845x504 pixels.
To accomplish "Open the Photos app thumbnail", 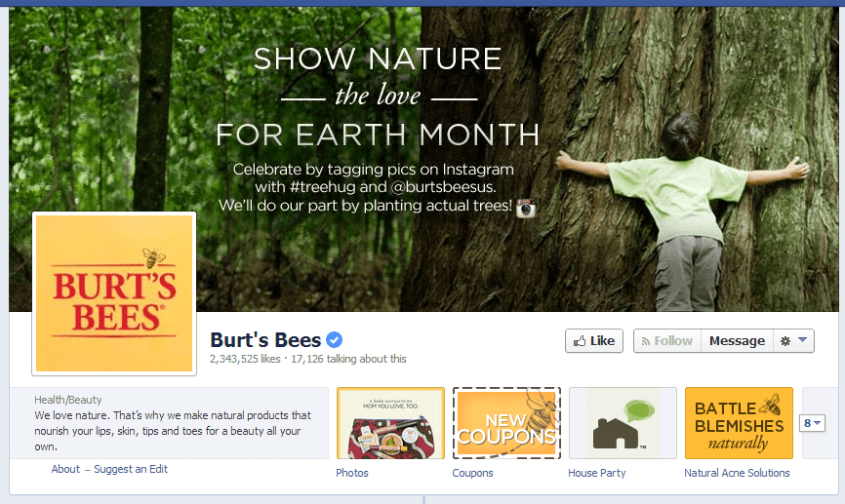I will pos(390,423).
